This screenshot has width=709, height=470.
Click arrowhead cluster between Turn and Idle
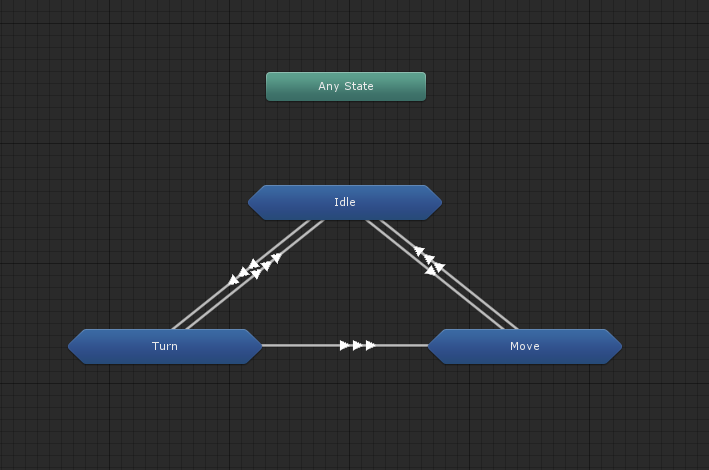256,267
